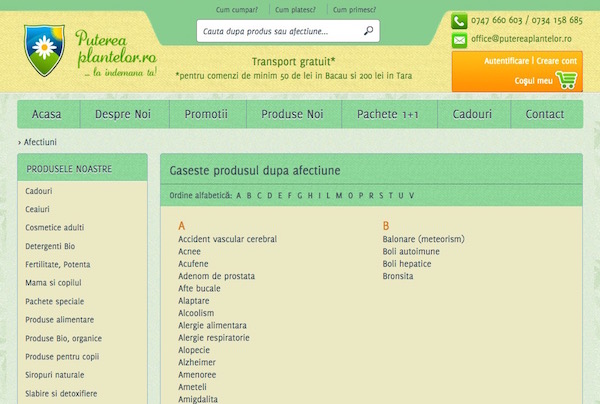Screen dimensions: 600x404
Task: Go to Pachete 1+1 section
Action: pos(389,114)
